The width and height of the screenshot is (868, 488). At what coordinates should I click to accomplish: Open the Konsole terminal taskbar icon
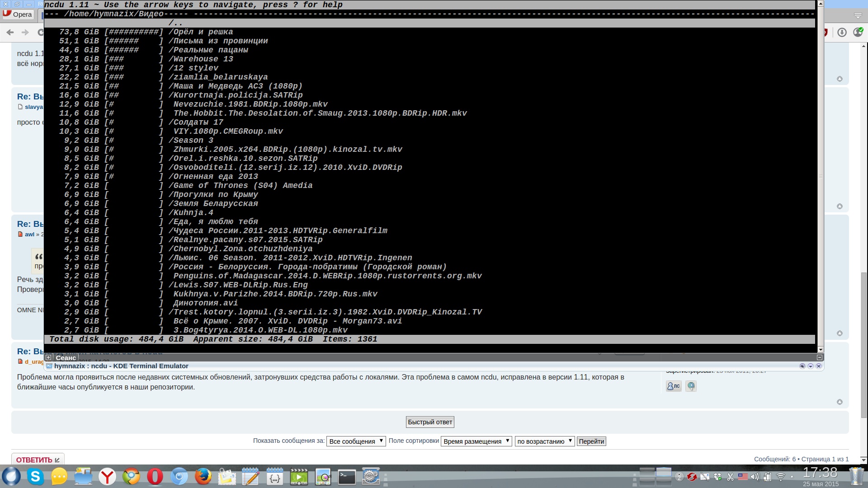pos(347,477)
